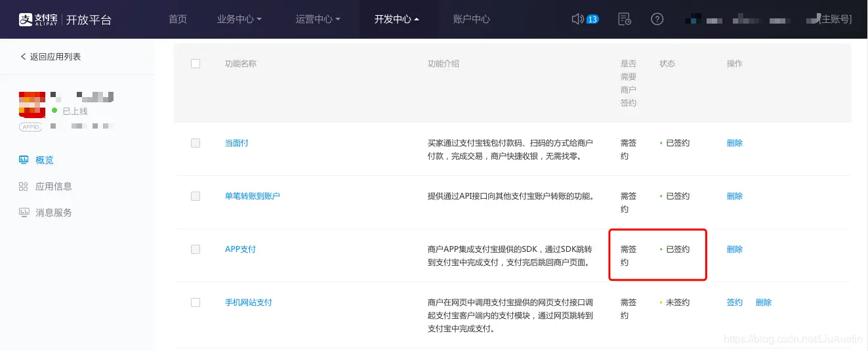Click 未签约 status in 手机网站支付 row
Viewport: 868px width, 351px height.
(x=678, y=302)
